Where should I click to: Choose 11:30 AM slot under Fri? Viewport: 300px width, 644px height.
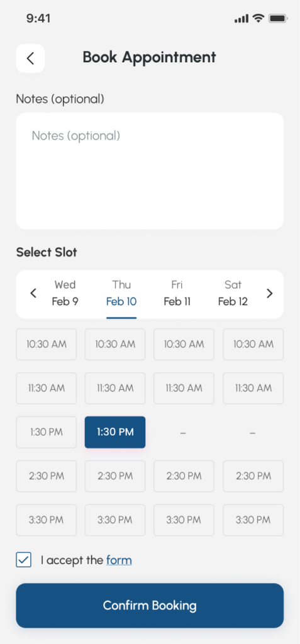184,388
